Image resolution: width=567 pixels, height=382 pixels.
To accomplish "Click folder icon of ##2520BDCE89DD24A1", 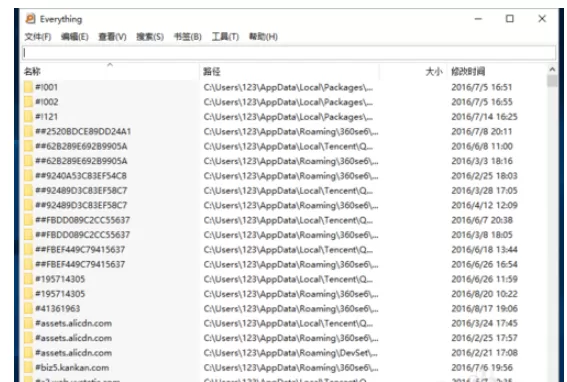I will (28, 131).
